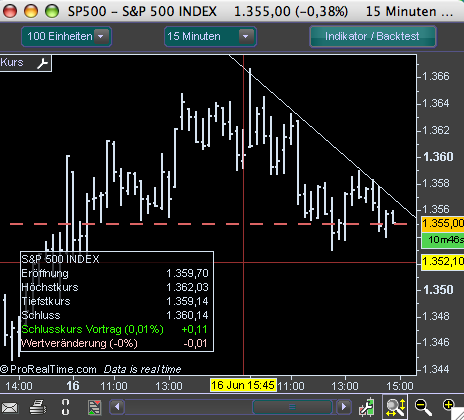Click the Schlusskurs Vortrag (0,01%) row
Viewport: 464px width, 420px height.
pyautogui.click(x=115, y=329)
